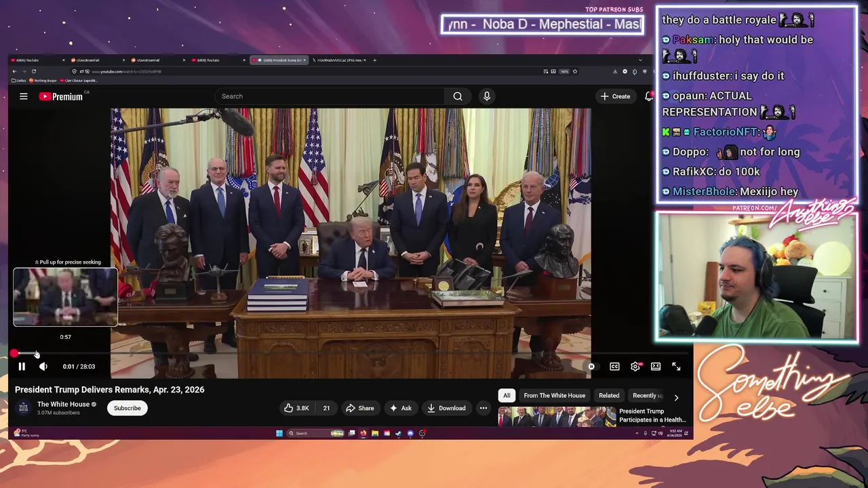Open The White House channel avatar

[23, 408]
